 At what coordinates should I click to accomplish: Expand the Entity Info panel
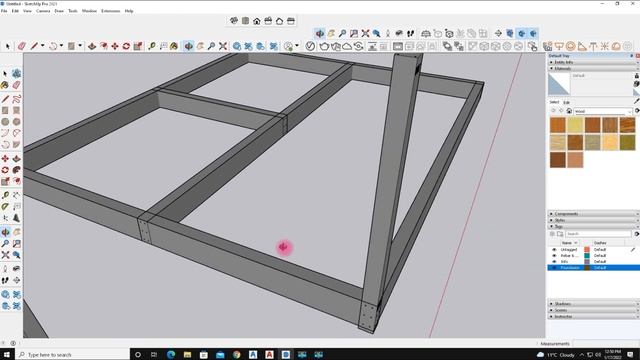[x=593, y=62]
